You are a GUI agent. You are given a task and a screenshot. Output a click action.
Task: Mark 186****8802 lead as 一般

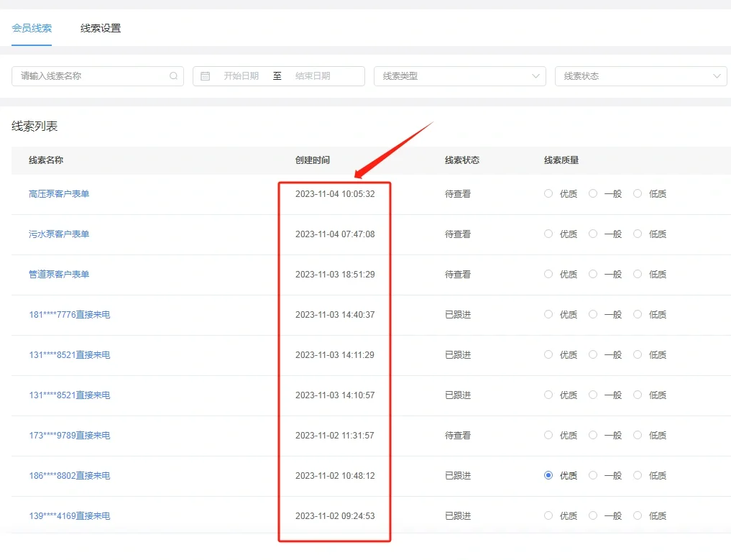coord(593,475)
